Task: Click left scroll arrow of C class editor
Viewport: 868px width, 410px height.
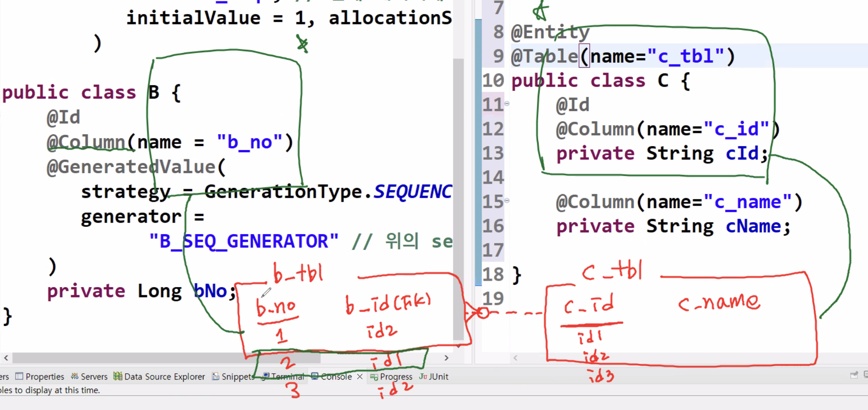Action: point(515,358)
